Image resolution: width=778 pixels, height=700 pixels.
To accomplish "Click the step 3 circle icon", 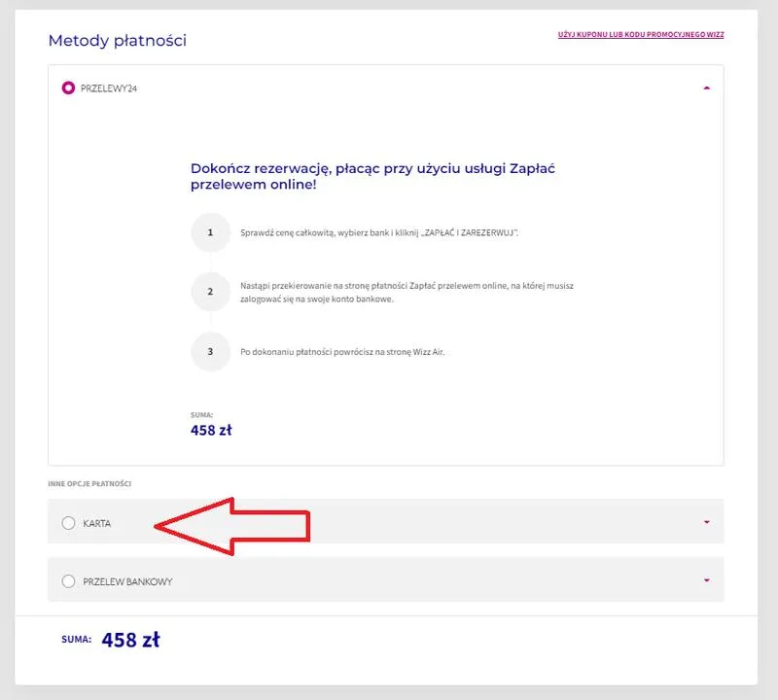I will point(211,352).
